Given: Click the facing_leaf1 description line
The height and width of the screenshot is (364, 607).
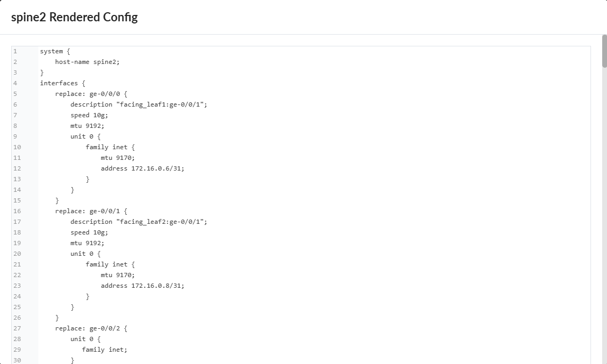Looking at the screenshot, I should point(139,104).
